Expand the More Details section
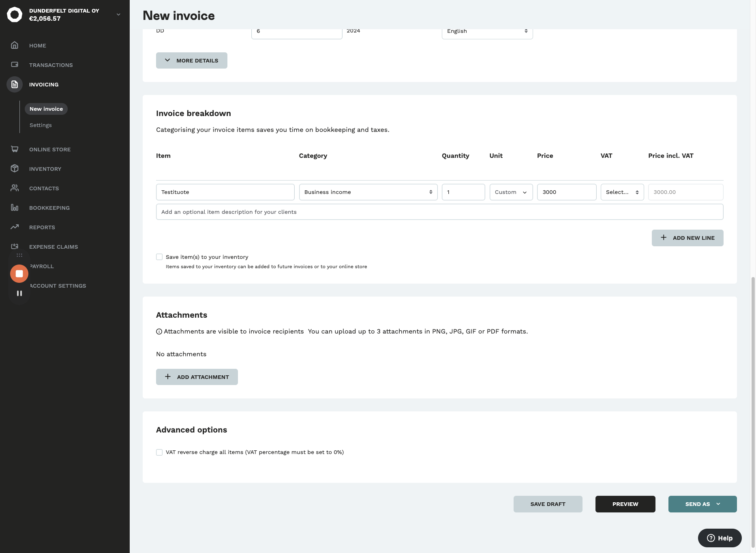The width and height of the screenshot is (756, 553). [x=192, y=60]
